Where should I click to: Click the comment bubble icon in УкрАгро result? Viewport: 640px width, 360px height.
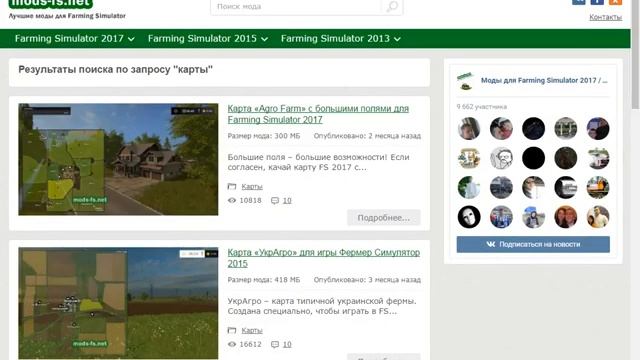[275, 344]
